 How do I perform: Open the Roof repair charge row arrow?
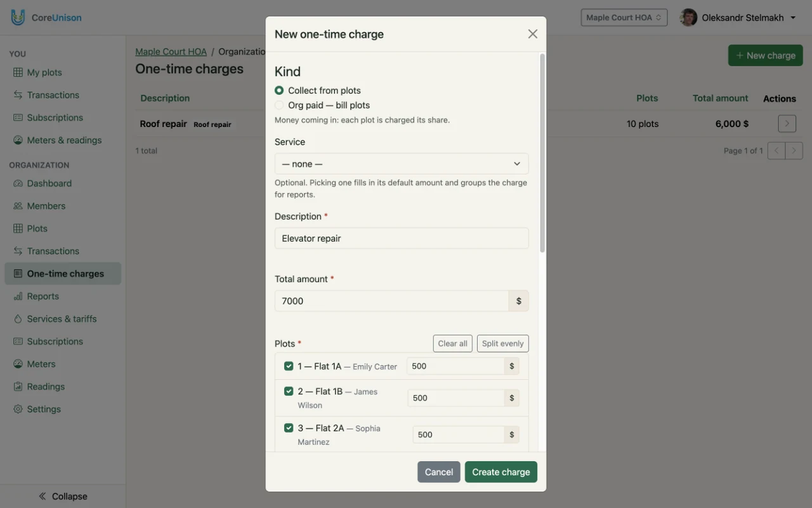(x=787, y=124)
